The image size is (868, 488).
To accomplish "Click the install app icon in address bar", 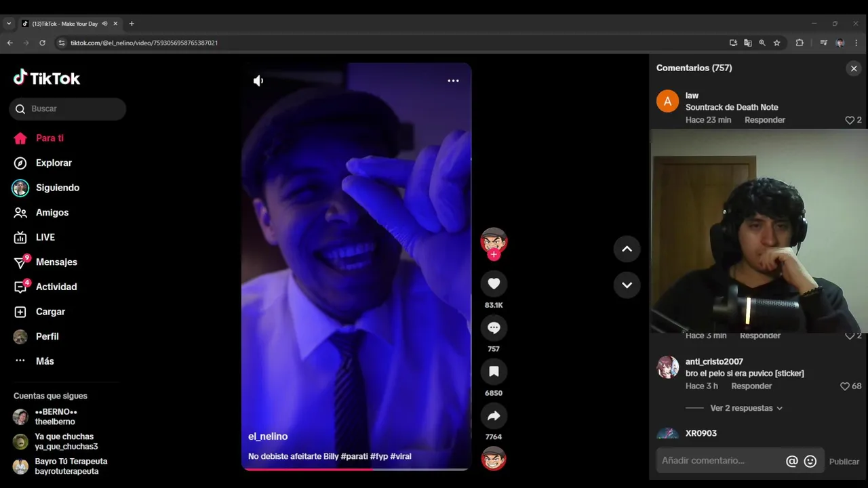I will point(733,43).
